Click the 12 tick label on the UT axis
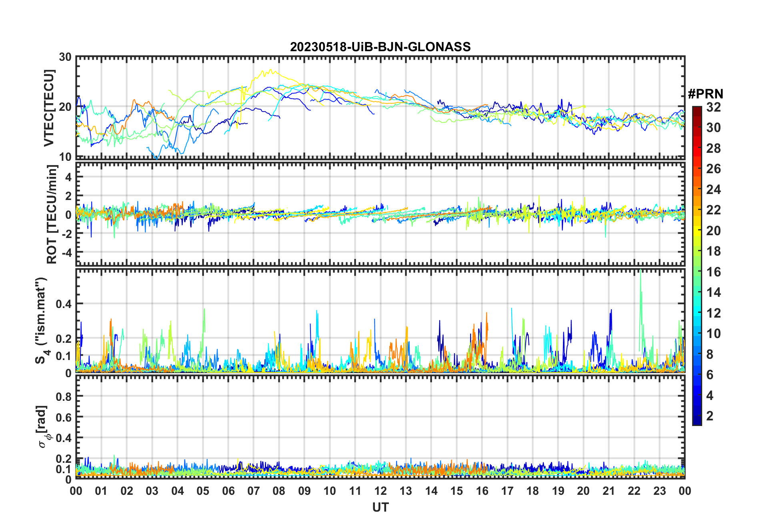761x532 pixels. click(380, 491)
